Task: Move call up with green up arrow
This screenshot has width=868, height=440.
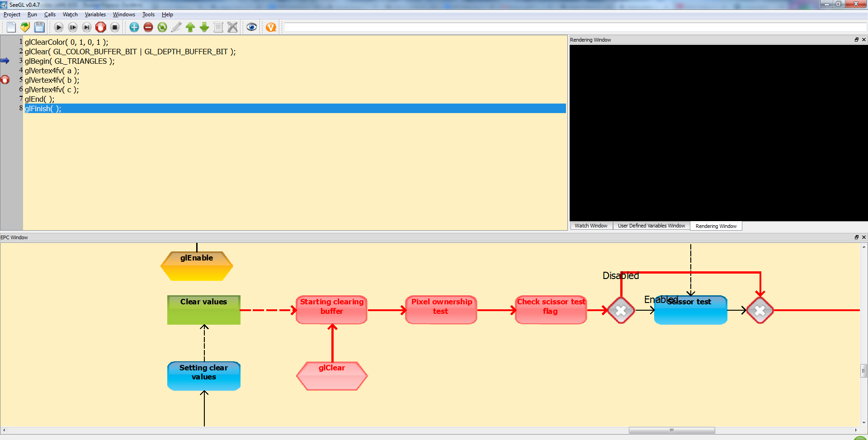Action: coord(190,27)
